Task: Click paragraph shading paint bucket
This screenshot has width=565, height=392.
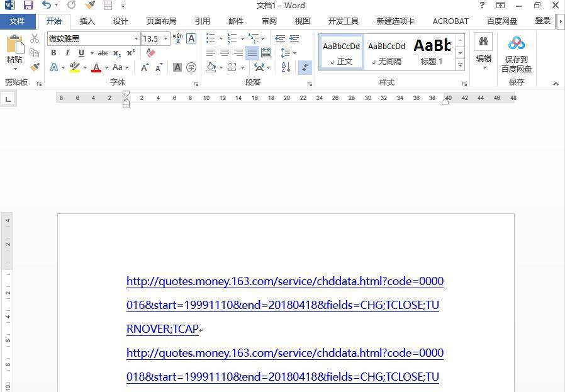Action: [211, 67]
